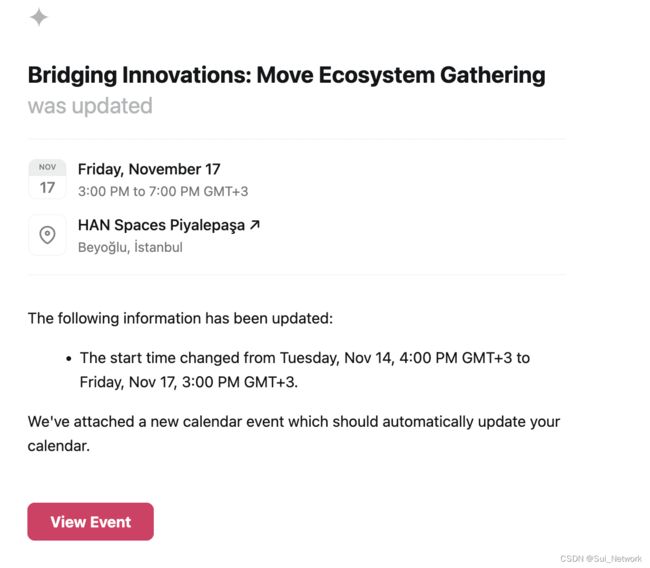Click the CSDN @Sui_Network watermark
Screen dimensions: 650x568
(x=601, y=558)
